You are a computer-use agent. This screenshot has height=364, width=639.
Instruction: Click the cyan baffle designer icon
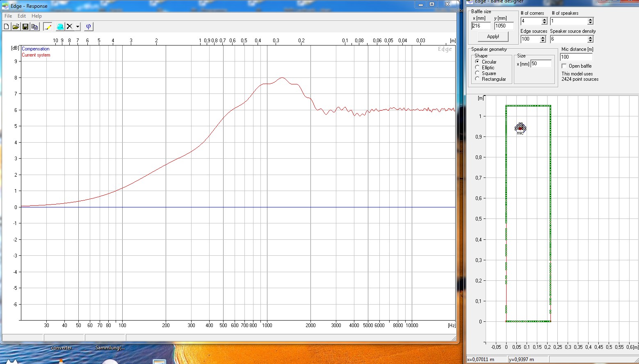(60, 27)
